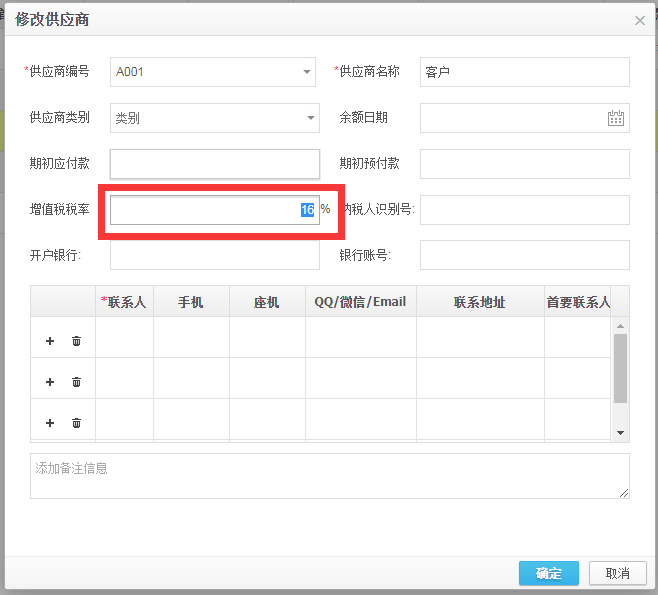Click the calendar icon in 余额日期 field
This screenshot has height=595, width=658.
pos(616,118)
